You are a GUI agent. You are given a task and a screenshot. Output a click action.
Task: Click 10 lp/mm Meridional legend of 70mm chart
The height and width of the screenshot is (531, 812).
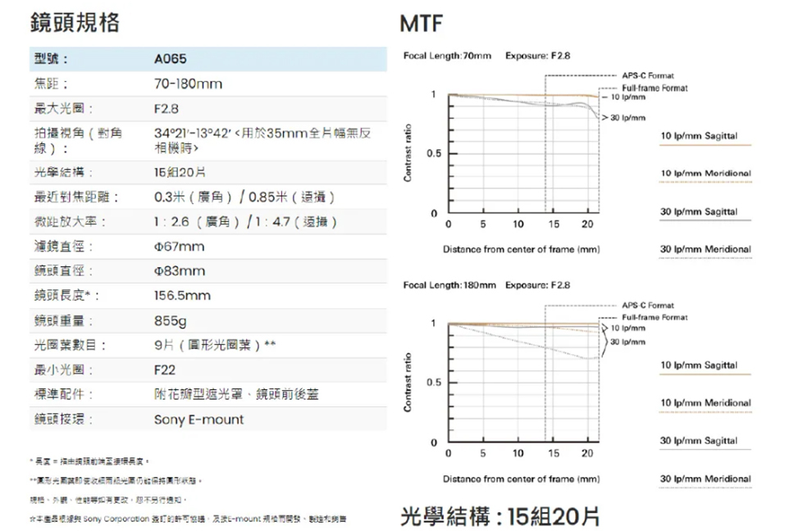tap(705, 174)
